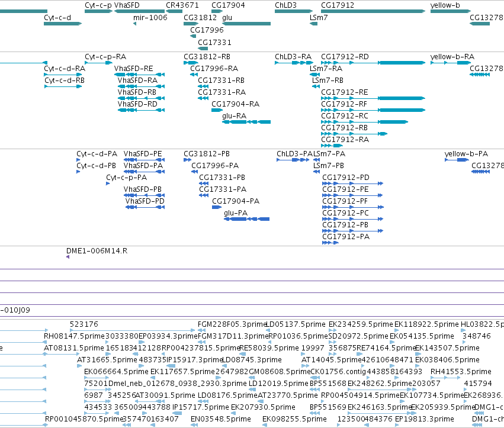Open the CG17912 gene label
The image size is (504, 428).
coord(338,5)
